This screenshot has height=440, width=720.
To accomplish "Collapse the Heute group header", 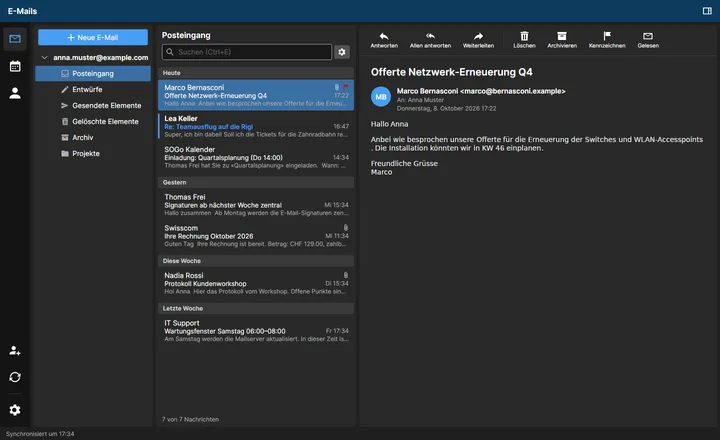I will point(256,73).
